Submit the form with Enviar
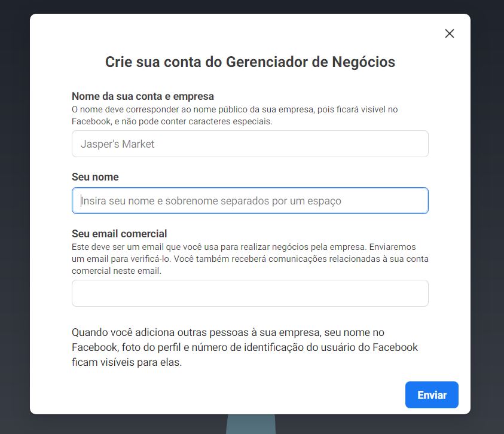 point(432,395)
